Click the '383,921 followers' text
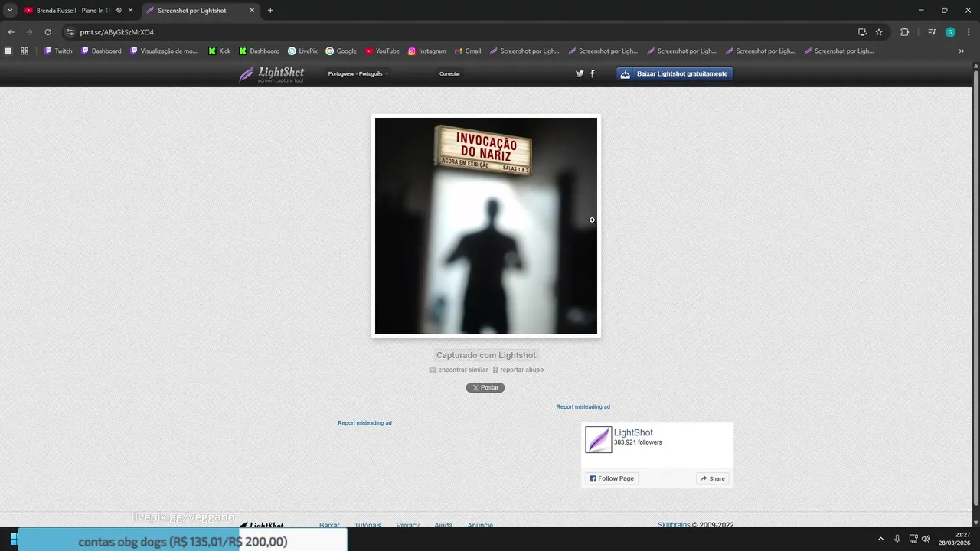The height and width of the screenshot is (551, 980). pyautogui.click(x=638, y=442)
